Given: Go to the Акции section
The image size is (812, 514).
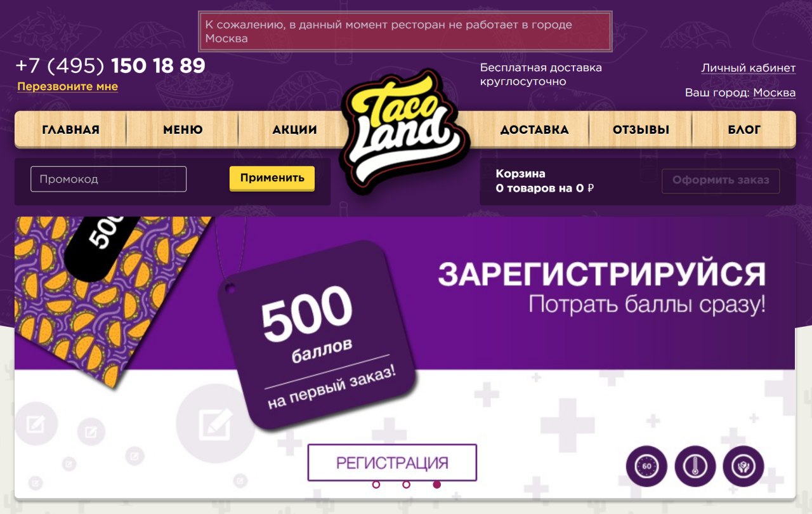Looking at the screenshot, I should tap(294, 129).
